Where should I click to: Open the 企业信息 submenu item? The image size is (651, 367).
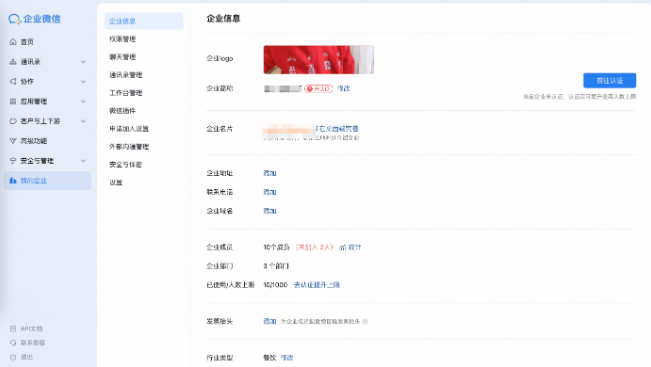[x=144, y=21]
